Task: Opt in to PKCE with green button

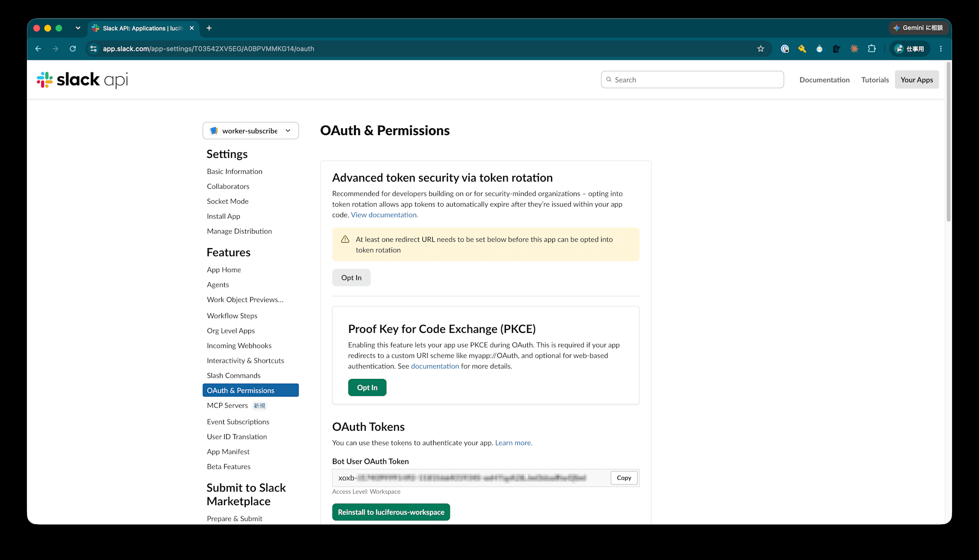Action: pos(367,388)
